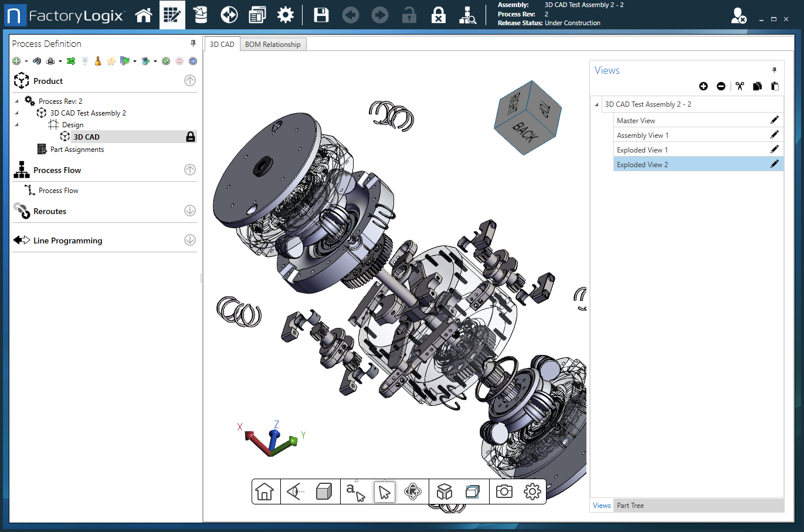Click the eye view-direction icon in the viewer toolbar
This screenshot has height=532, width=804.
tap(295, 492)
